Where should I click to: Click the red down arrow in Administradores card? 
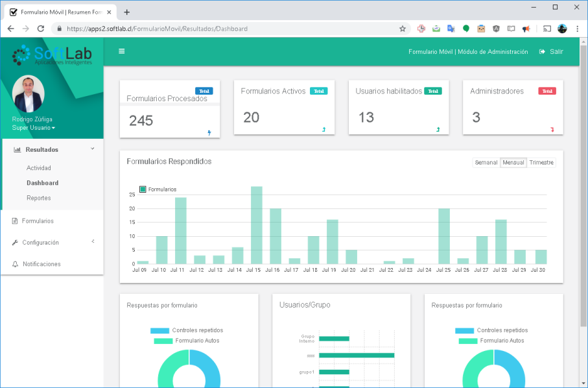pos(552,130)
